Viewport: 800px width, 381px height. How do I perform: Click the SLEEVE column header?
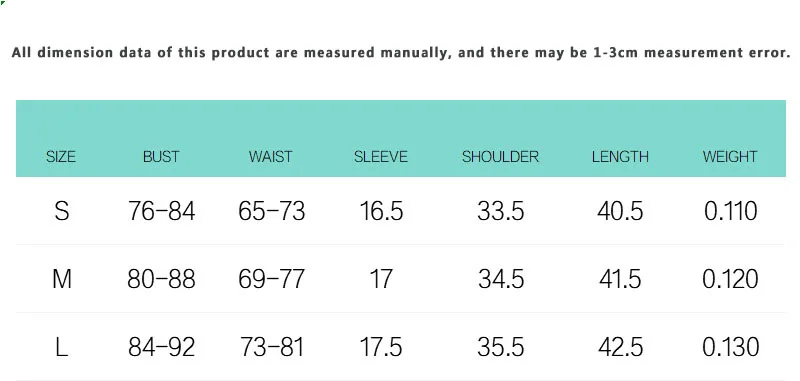(381, 157)
